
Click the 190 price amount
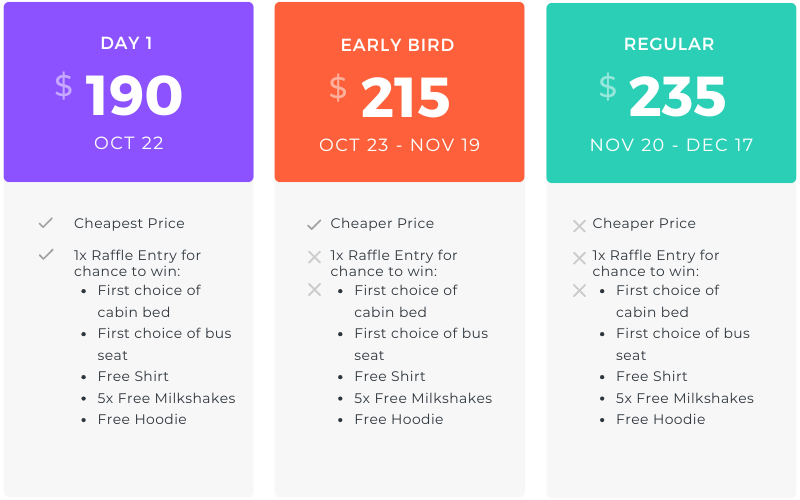134,97
